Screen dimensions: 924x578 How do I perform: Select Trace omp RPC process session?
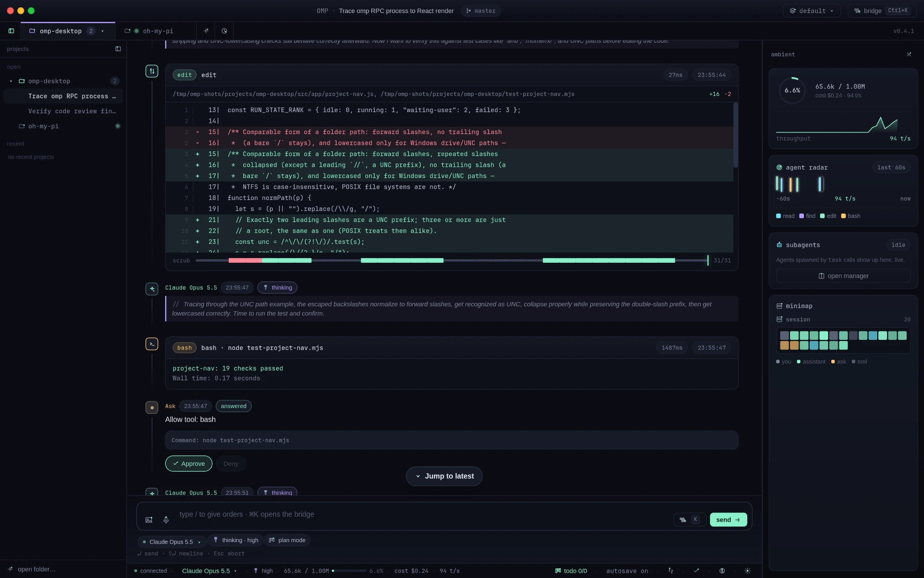[63, 96]
